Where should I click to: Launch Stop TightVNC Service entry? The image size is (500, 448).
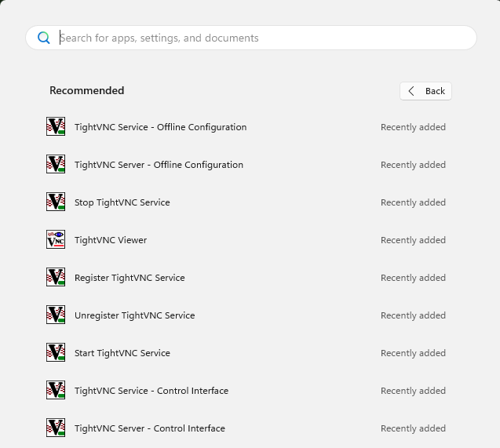click(x=122, y=202)
